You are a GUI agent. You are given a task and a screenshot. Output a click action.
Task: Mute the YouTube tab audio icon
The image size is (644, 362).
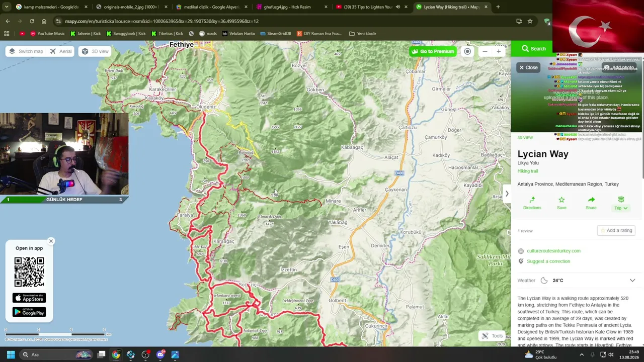pyautogui.click(x=397, y=7)
